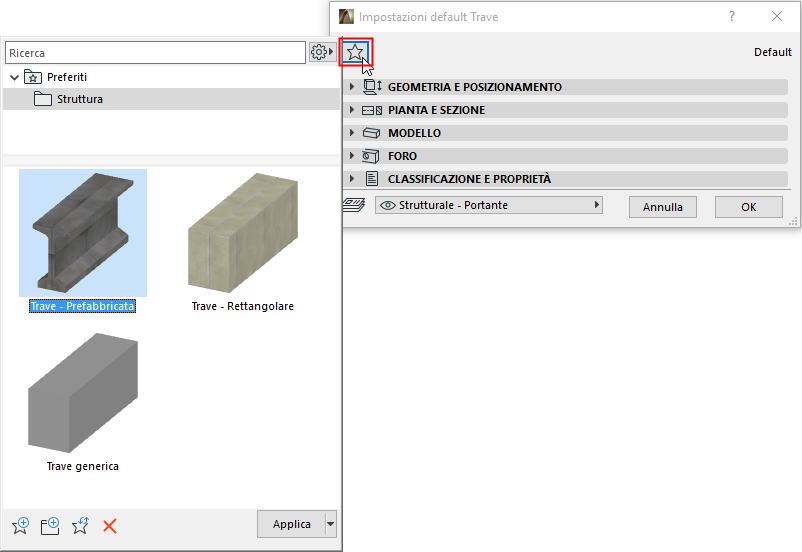Screen dimensions: 802x552
Task: Toggle the eye icon in layer selector
Action: click(388, 205)
